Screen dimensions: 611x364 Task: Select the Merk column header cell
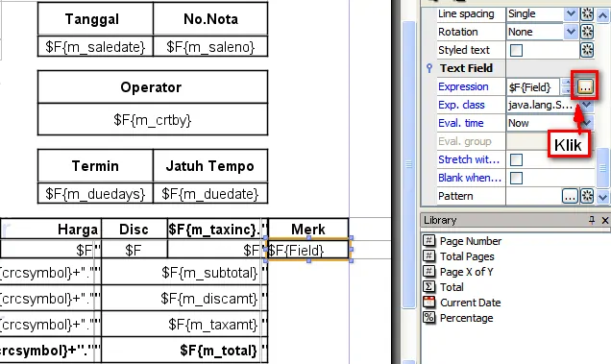[308, 229]
